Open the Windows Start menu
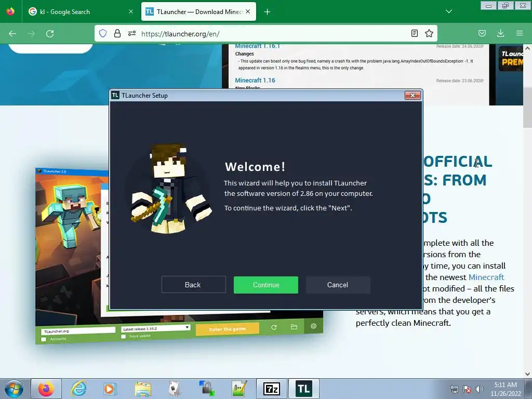The height and width of the screenshot is (399, 532). pyautogui.click(x=14, y=389)
